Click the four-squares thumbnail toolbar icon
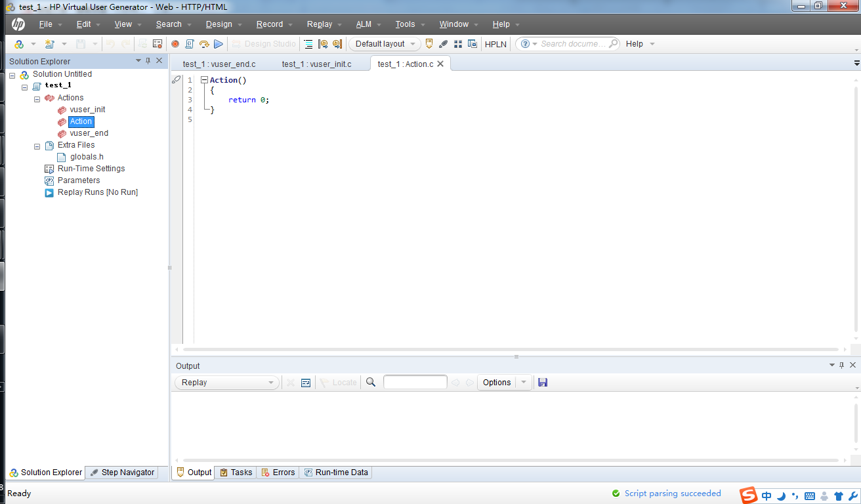Image resolution: width=861 pixels, height=504 pixels. 458,44
